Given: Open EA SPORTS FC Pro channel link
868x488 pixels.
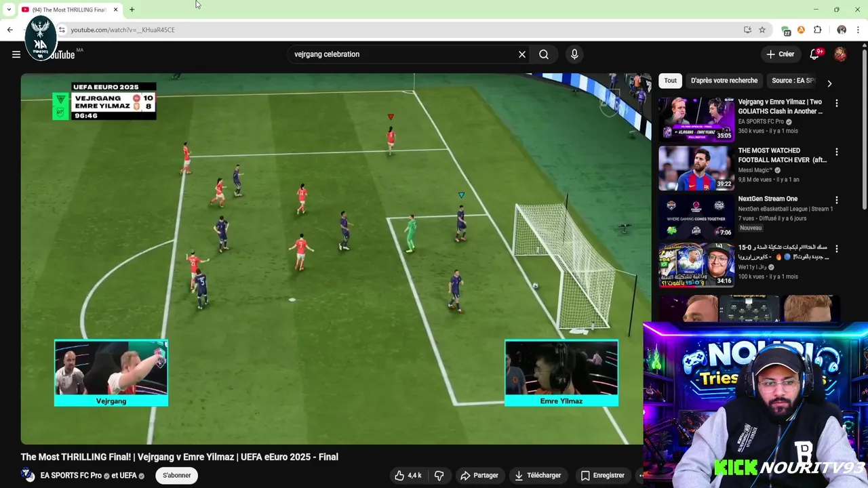Looking at the screenshot, I should point(71,476).
